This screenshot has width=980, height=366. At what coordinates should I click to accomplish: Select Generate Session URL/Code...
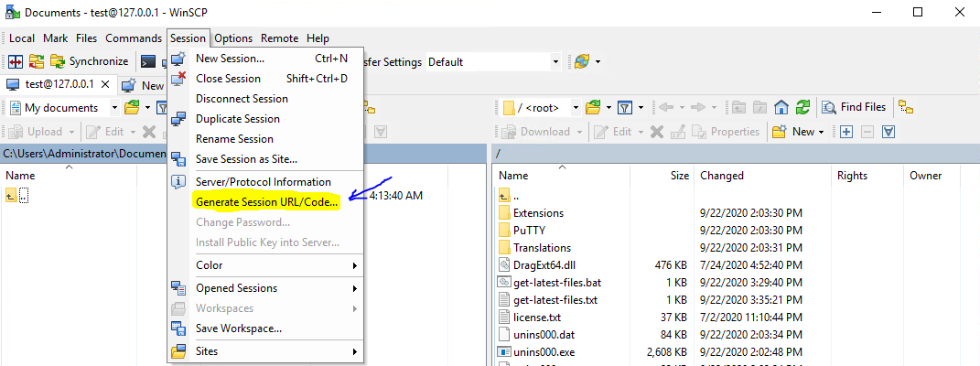click(265, 202)
